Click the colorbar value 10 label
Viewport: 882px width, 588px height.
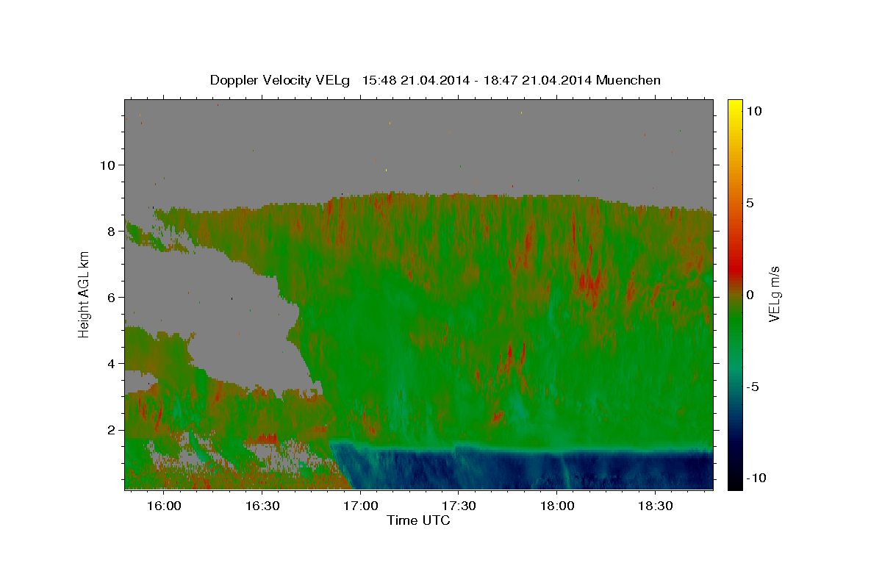[x=753, y=110]
